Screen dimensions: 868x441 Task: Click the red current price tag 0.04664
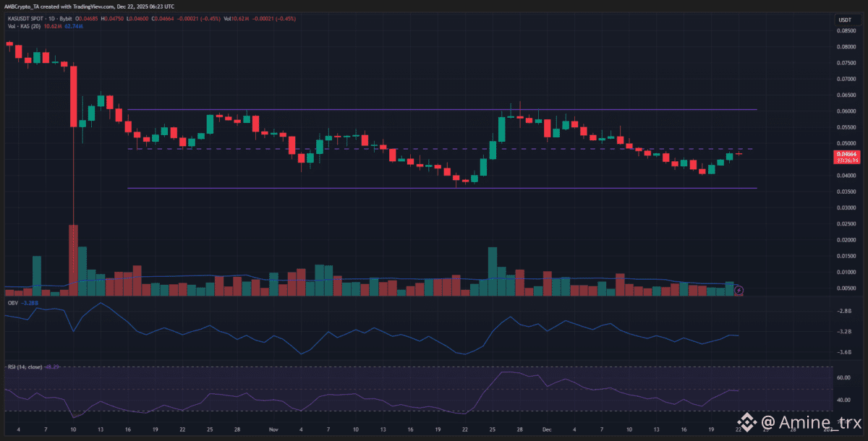[x=846, y=158]
